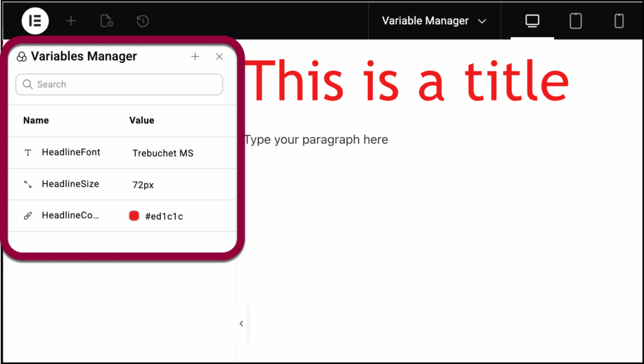644x364 pixels.
Task: Click the Elementor logo icon
Action: click(35, 20)
